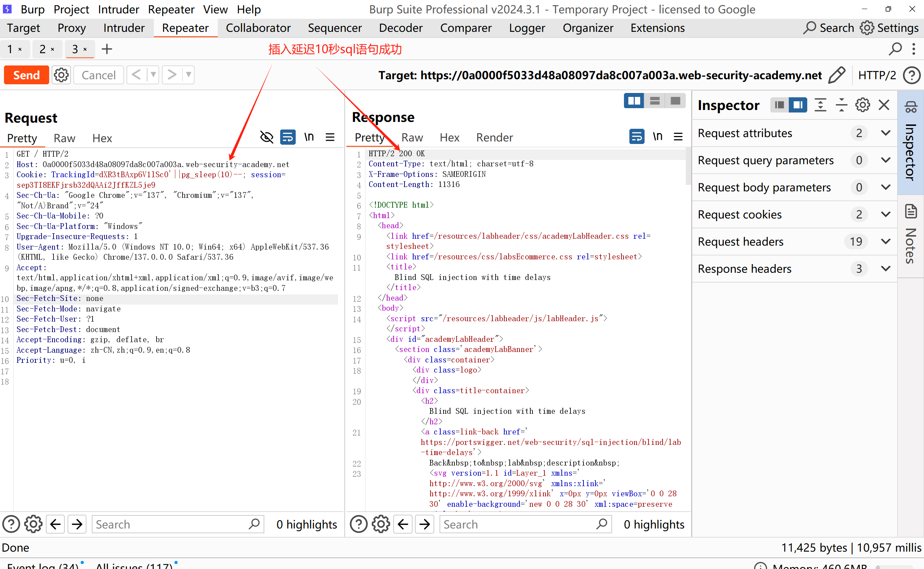The width and height of the screenshot is (924, 569).
Task: Expand Request cookies section
Action: click(x=886, y=215)
